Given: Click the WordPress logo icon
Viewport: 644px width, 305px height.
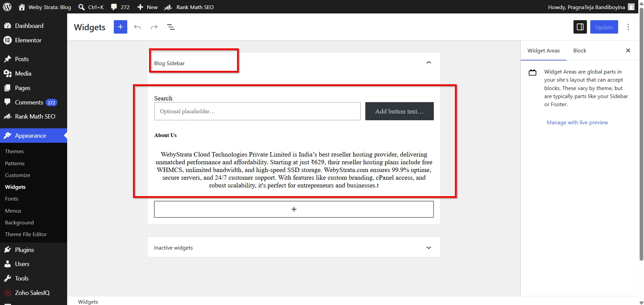Looking at the screenshot, I should tap(7, 7).
